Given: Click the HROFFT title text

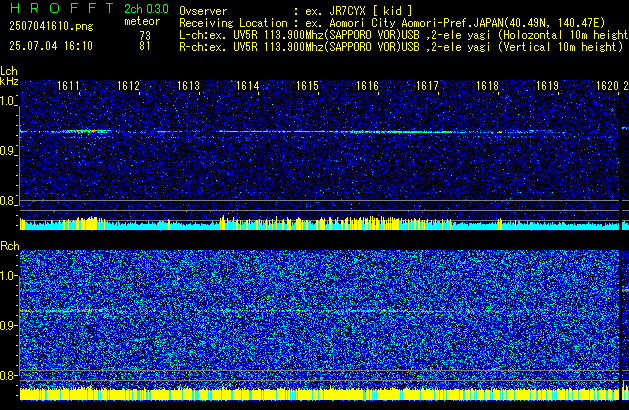Looking at the screenshot, I should click(62, 8).
